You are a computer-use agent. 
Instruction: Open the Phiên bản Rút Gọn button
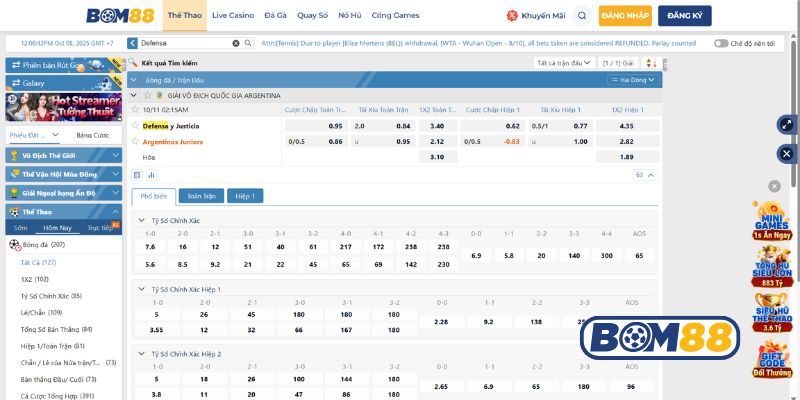pyautogui.click(x=64, y=65)
